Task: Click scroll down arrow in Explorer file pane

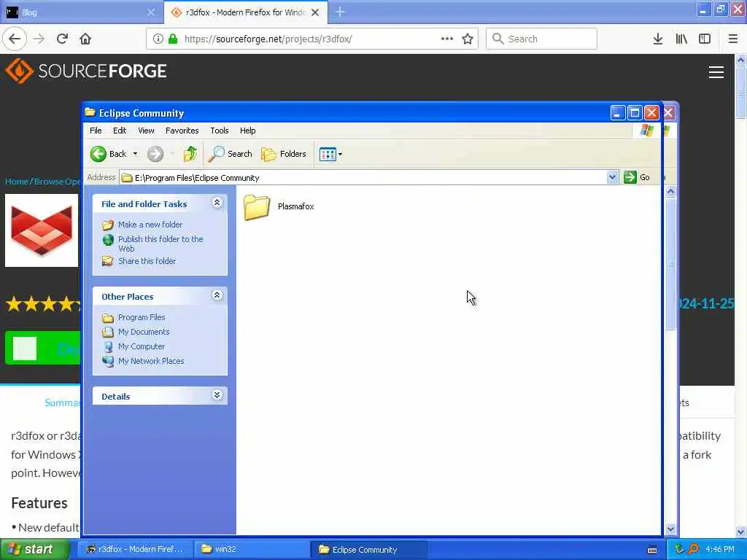Action: 670,529
